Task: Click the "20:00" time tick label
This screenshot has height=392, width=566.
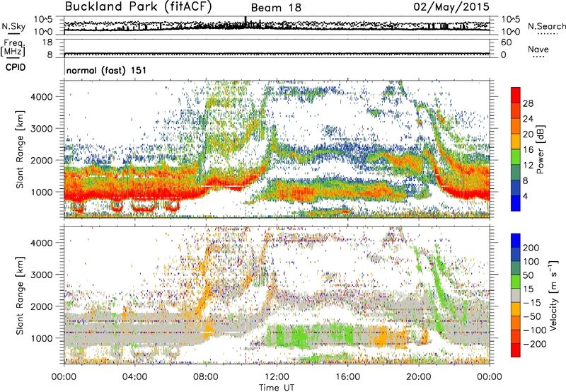Action: [419, 377]
